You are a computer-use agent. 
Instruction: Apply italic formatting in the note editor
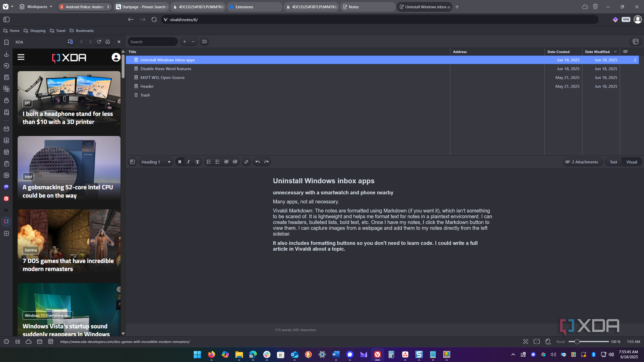pos(189,162)
